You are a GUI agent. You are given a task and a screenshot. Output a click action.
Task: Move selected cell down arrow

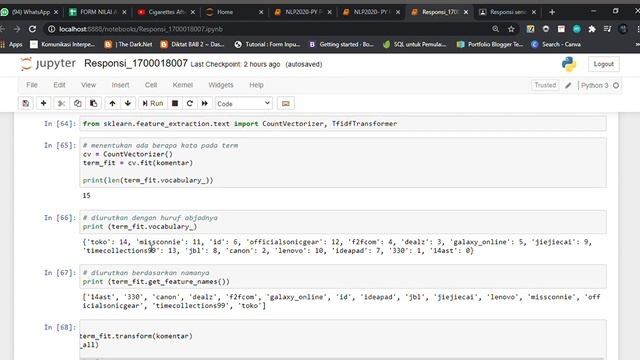(128, 104)
